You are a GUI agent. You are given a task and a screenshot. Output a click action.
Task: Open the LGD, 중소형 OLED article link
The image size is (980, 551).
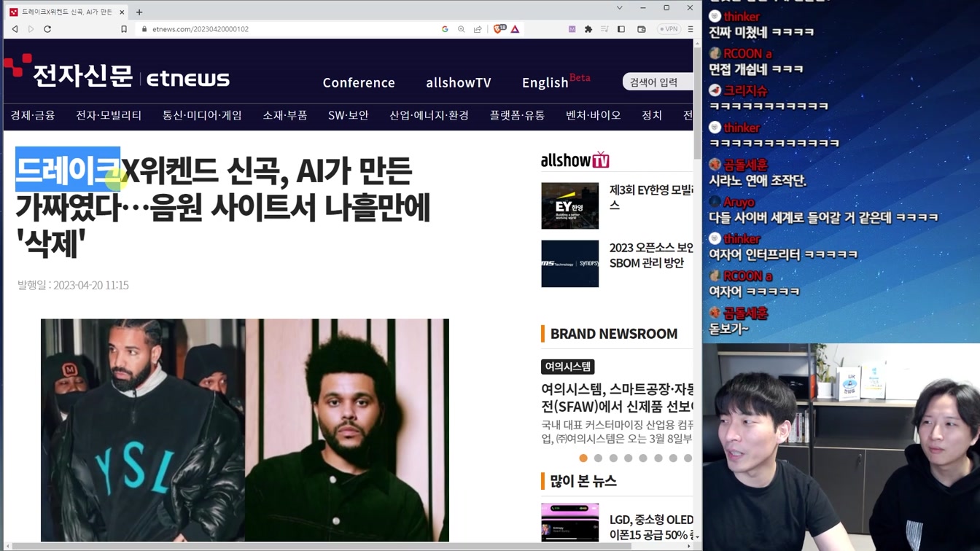[x=651, y=527]
